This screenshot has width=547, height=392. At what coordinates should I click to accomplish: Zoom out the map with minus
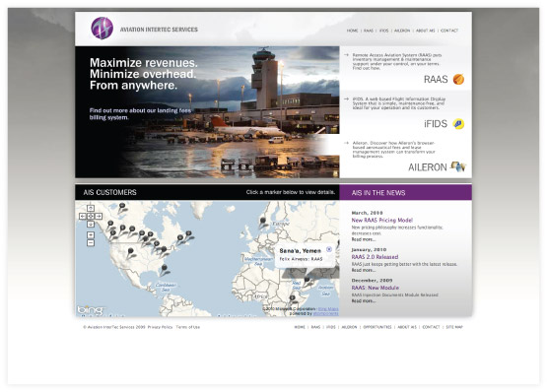tap(91, 242)
